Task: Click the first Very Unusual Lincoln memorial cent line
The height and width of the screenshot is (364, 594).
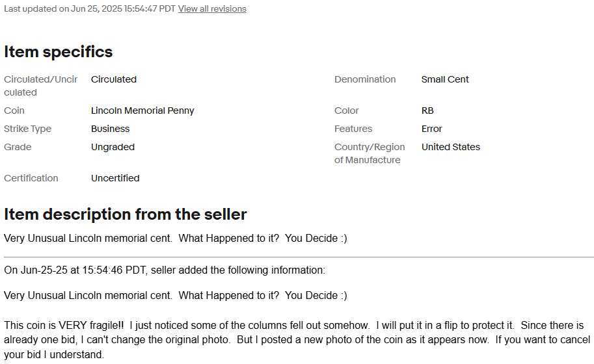Action: tap(176, 239)
